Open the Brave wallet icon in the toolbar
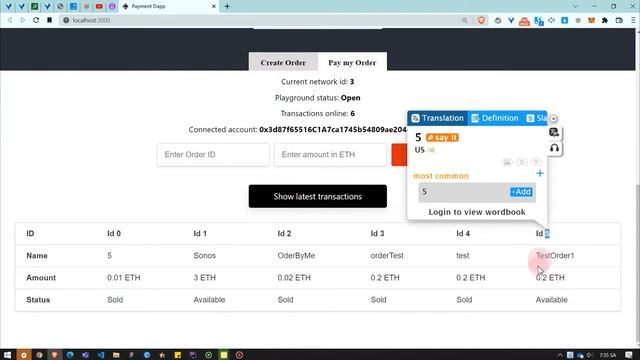640x360 pixels. click(619, 20)
